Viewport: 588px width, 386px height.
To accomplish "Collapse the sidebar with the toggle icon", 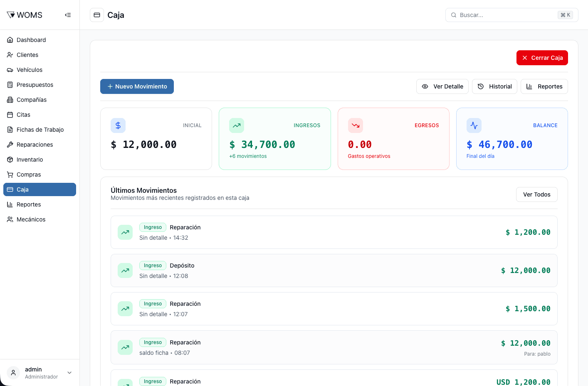I will click(x=68, y=15).
